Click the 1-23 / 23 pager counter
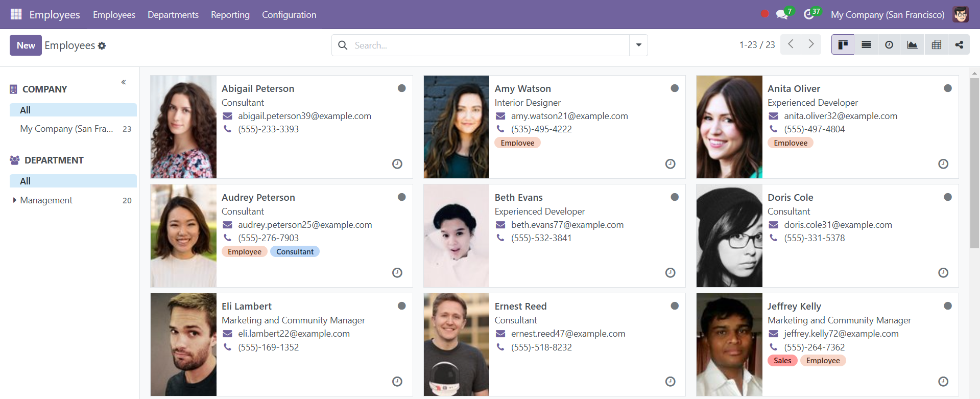The height and width of the screenshot is (399, 980). (x=757, y=45)
